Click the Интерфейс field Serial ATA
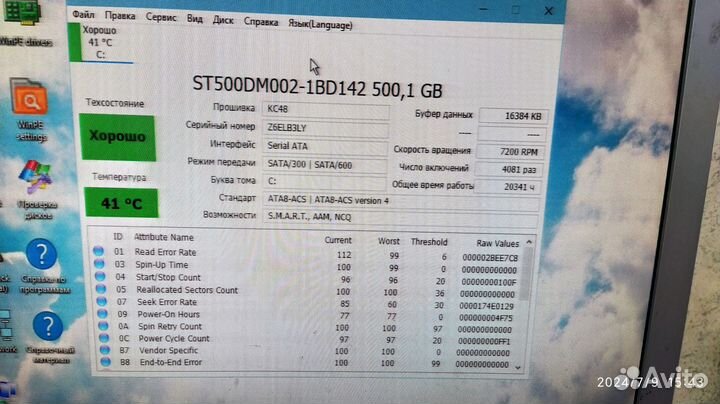This screenshot has height=404, width=720. pyautogui.click(x=325, y=146)
